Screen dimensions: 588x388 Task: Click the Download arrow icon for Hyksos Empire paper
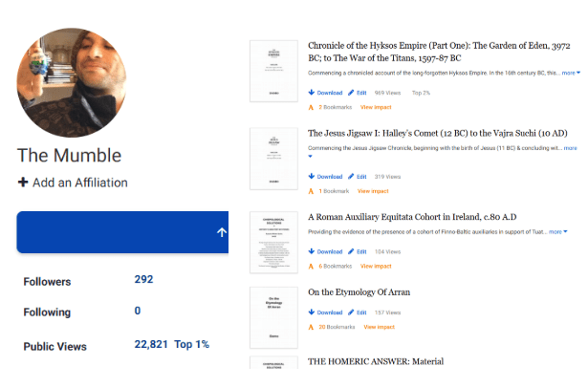311,93
